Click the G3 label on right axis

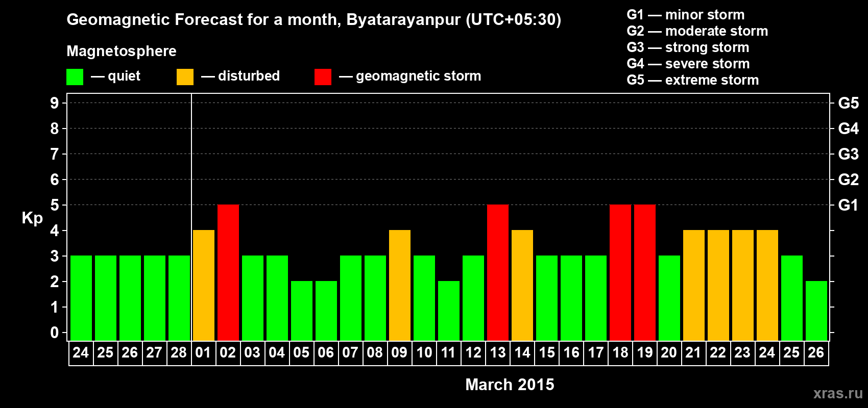[849, 154]
